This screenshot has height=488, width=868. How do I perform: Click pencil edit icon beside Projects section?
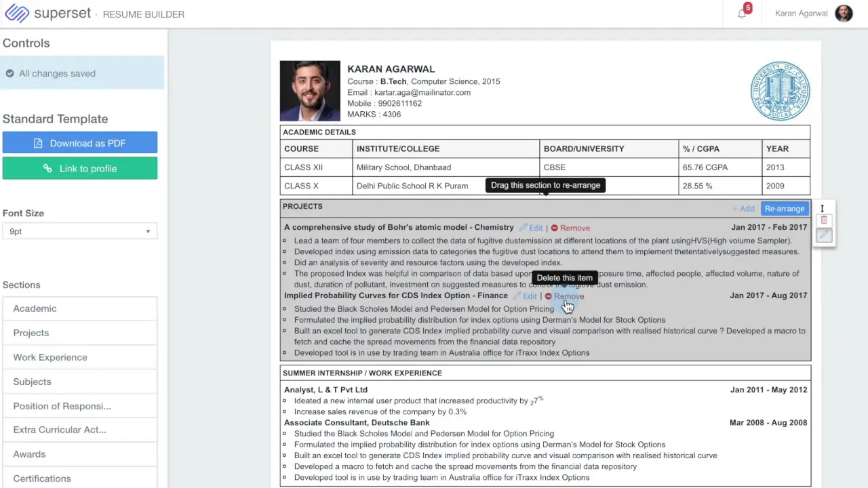click(x=824, y=235)
